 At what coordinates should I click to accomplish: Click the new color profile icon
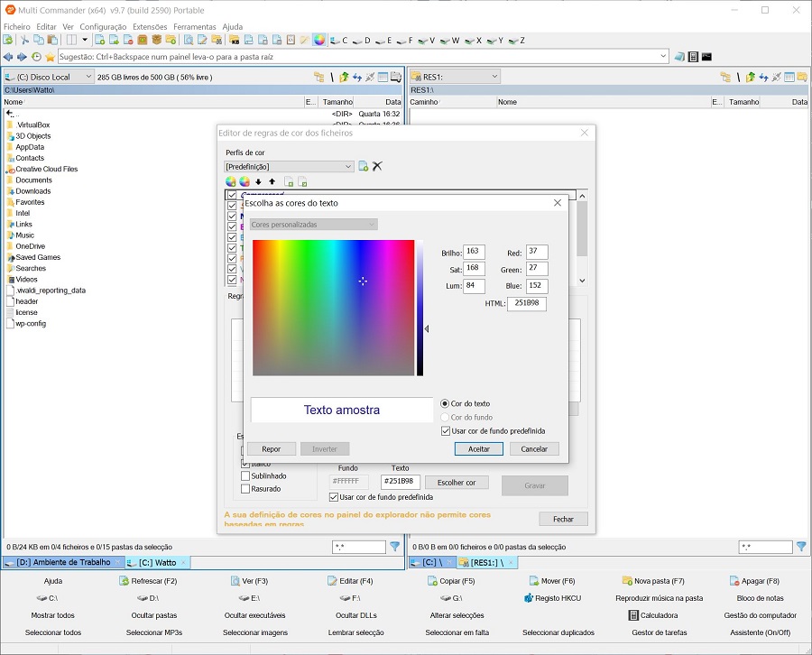[x=363, y=166]
